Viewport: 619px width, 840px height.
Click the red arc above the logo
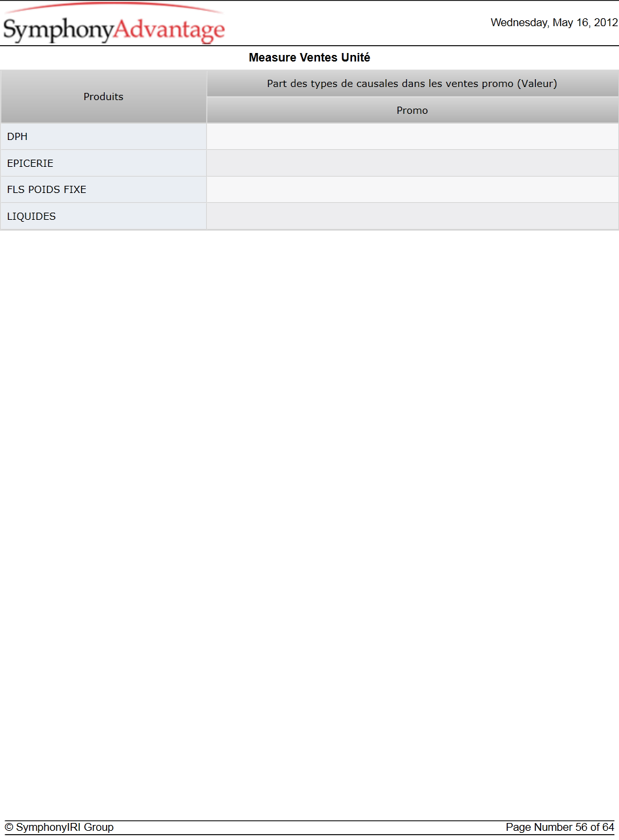(115, 8)
